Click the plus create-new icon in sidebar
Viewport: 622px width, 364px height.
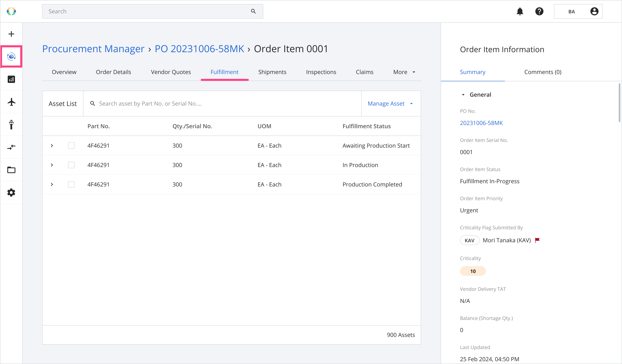pos(11,34)
